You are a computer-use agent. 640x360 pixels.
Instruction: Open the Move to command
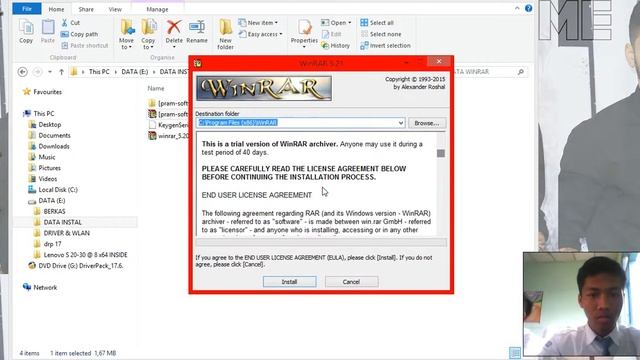127,34
